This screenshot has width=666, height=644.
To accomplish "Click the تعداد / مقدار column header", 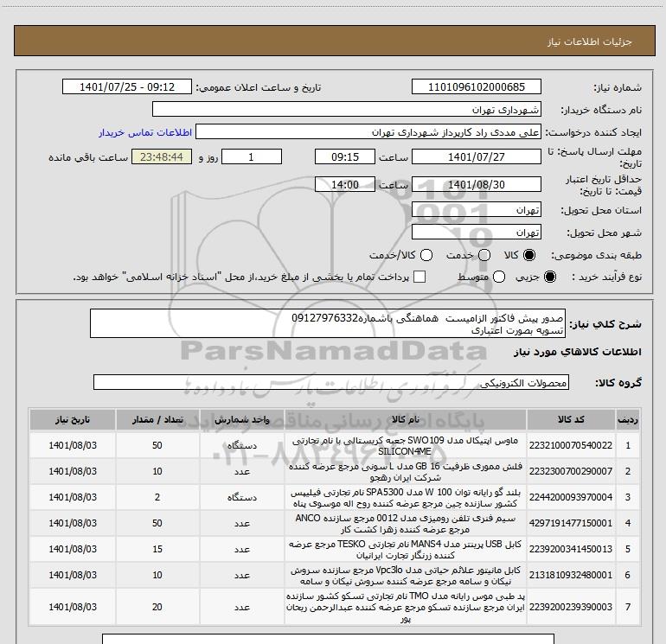I will (x=157, y=419).
